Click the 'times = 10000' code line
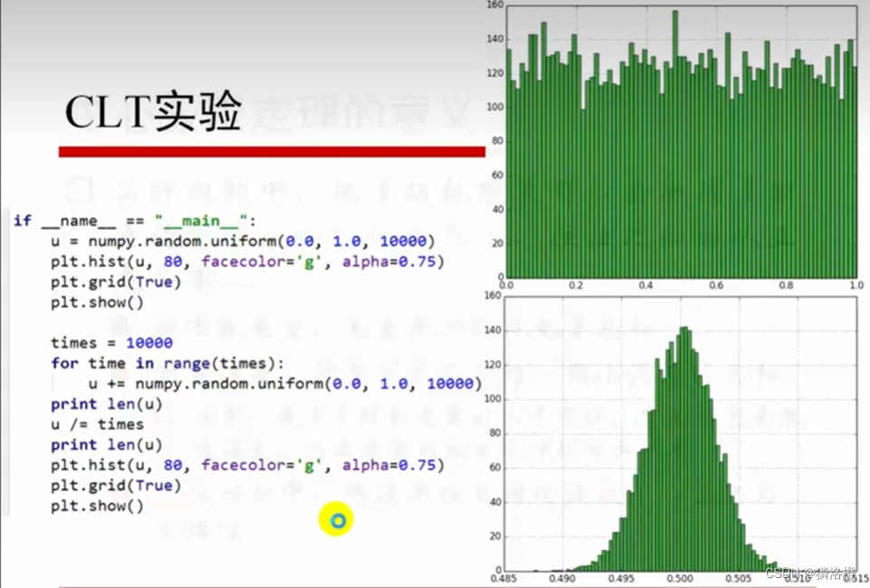The image size is (870, 588). pyautogui.click(x=111, y=343)
